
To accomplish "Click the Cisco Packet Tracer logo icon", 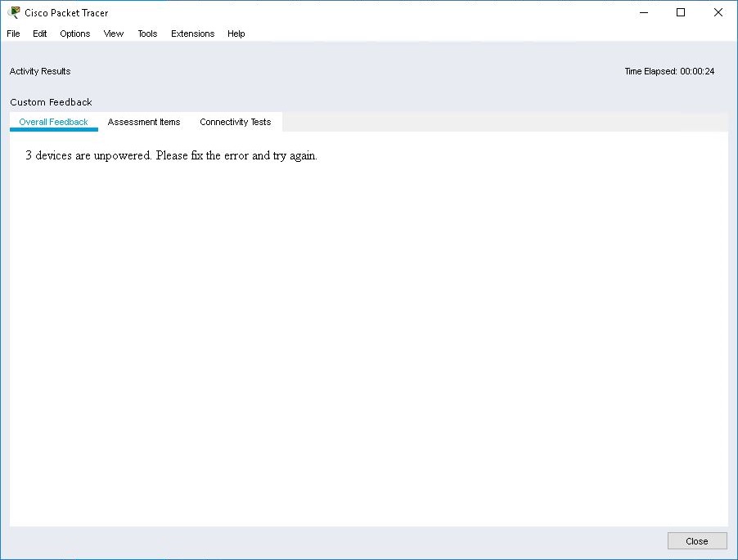I will click(x=14, y=12).
